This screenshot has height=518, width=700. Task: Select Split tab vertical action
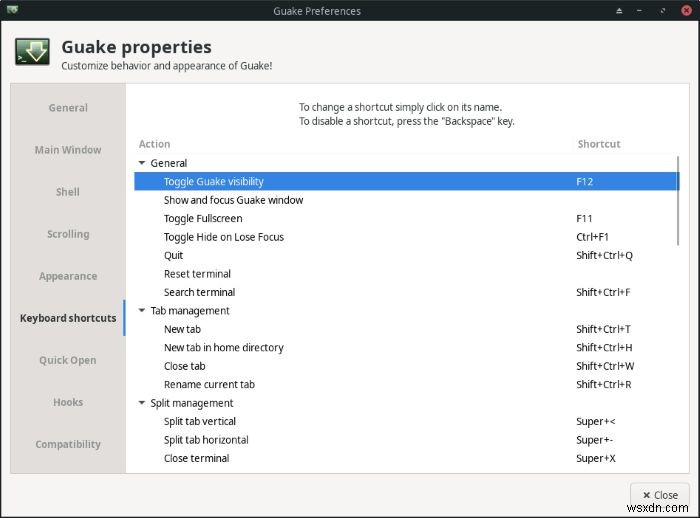pos(406,421)
